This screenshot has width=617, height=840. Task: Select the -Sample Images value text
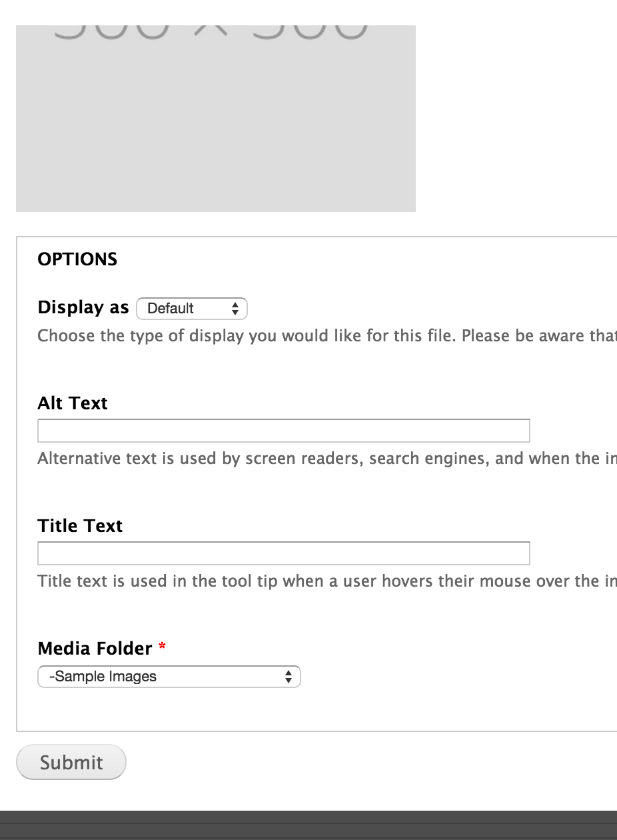[x=103, y=677]
